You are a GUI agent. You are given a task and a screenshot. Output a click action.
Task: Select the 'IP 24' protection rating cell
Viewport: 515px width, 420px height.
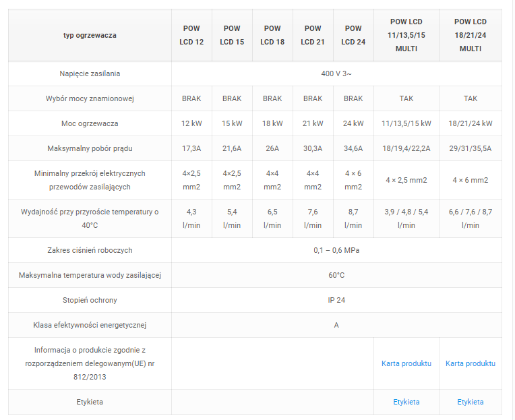(x=336, y=300)
